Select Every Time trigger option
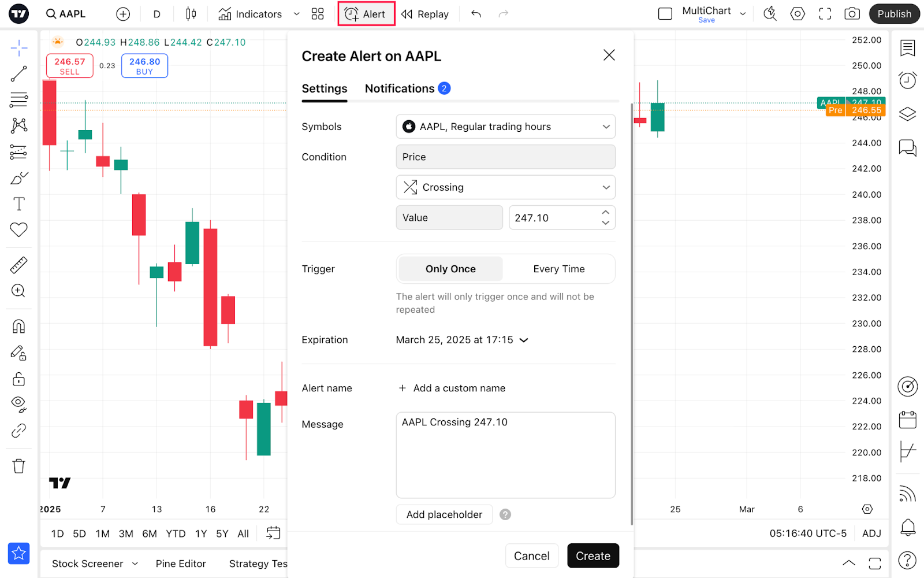This screenshot has width=924, height=578. point(559,269)
